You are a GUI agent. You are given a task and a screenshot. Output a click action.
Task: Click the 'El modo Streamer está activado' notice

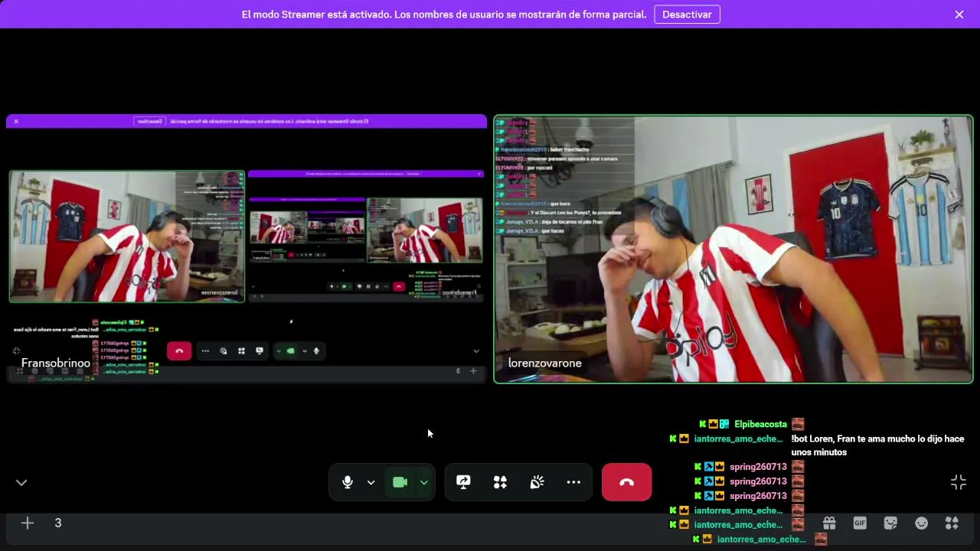tap(444, 15)
